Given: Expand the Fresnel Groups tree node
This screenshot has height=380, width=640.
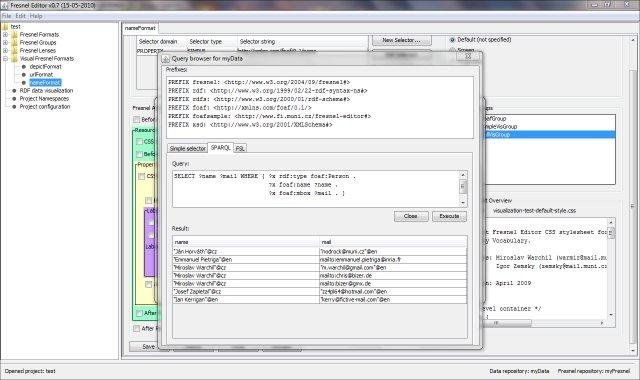Looking at the screenshot, I should pos(6,42).
